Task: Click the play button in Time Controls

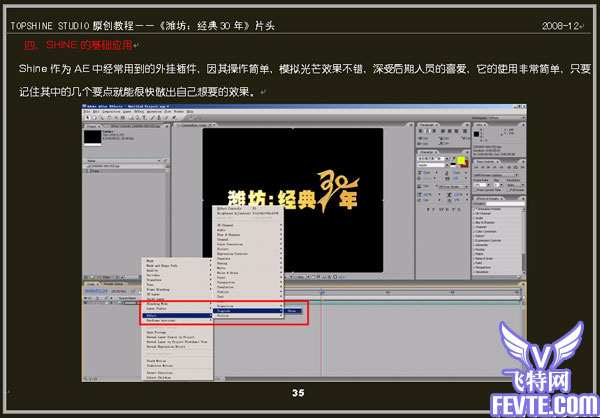Action: pos(489,167)
